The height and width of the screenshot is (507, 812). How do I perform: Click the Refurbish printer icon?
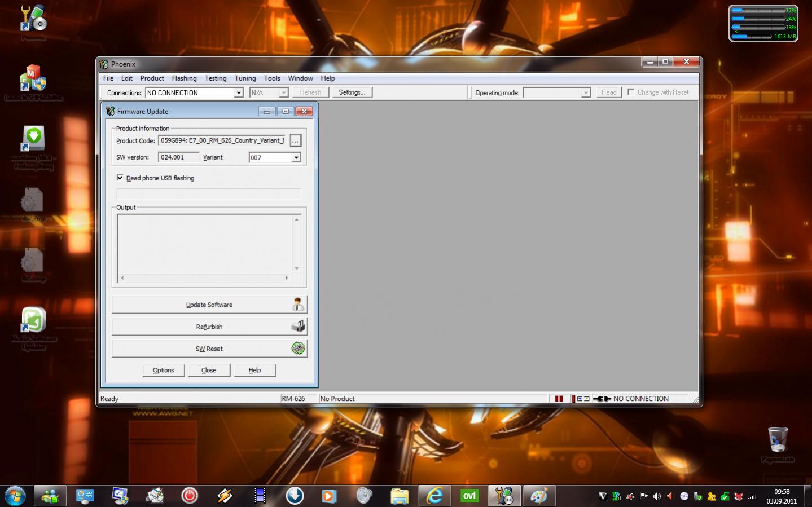tap(298, 326)
